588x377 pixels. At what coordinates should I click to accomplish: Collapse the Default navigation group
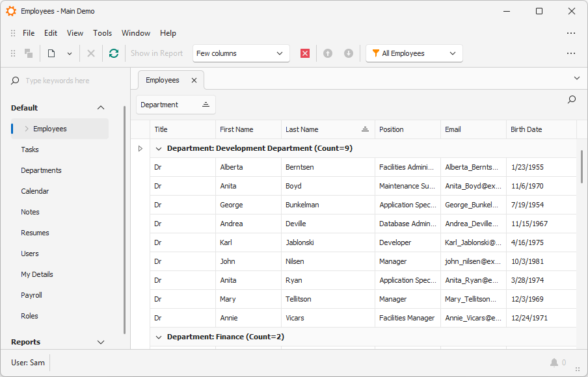pos(101,108)
